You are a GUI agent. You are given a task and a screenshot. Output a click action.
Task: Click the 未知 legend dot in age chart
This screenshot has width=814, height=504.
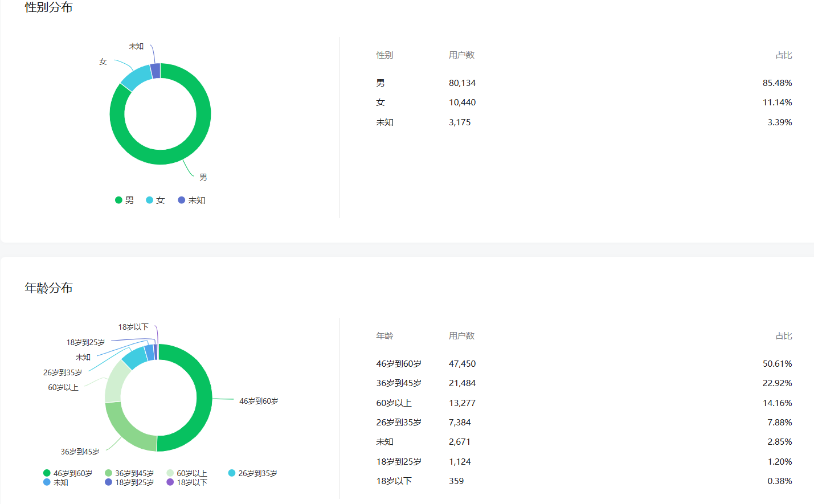47,482
